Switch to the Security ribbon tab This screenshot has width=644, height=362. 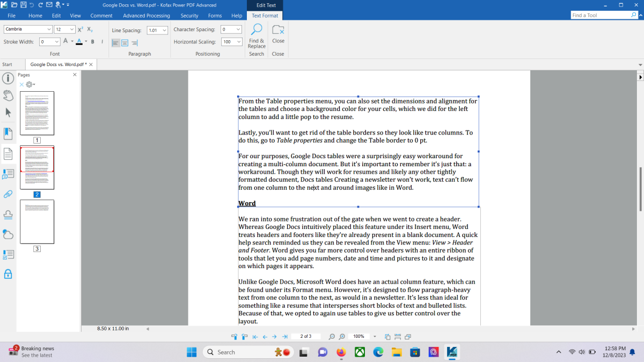[189, 16]
